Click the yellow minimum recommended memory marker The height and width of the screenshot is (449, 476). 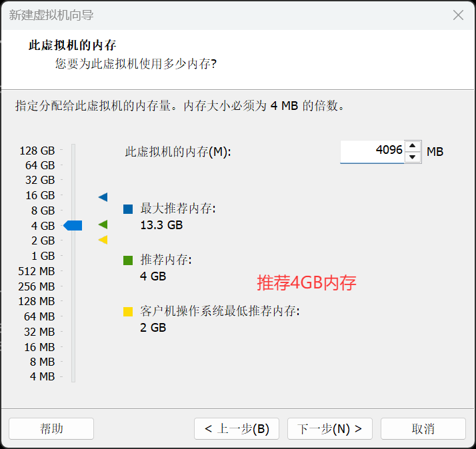pos(103,240)
